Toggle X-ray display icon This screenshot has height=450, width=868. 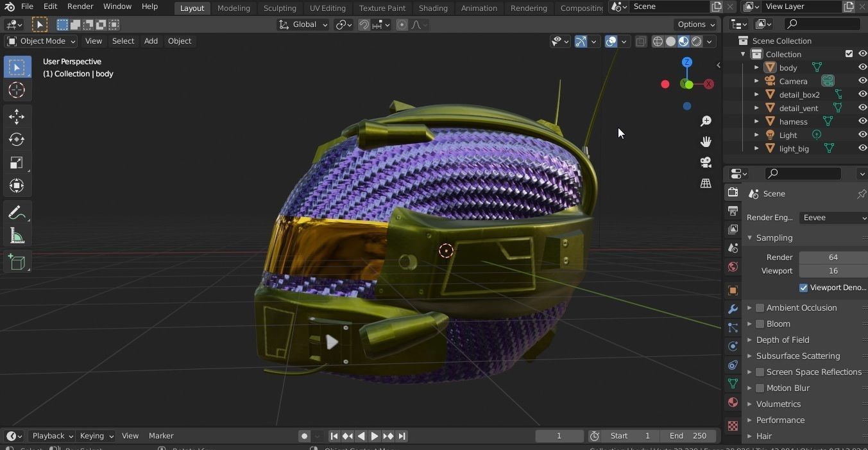pos(641,41)
